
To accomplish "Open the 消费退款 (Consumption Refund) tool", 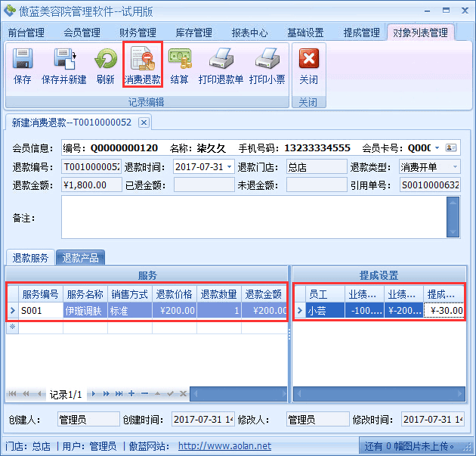I will click(142, 66).
